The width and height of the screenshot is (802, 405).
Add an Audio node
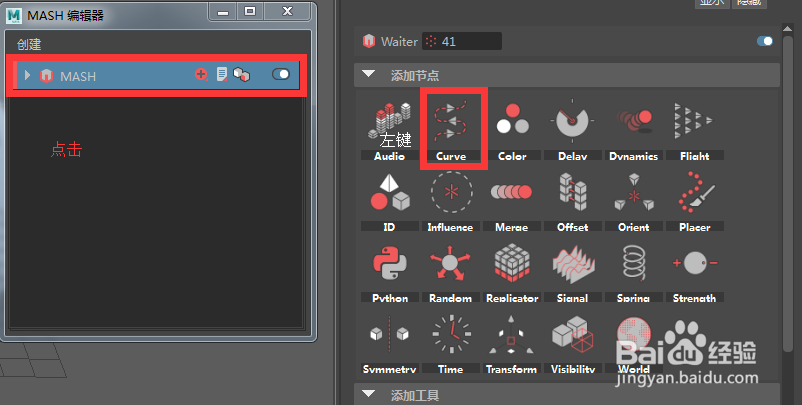[389, 129]
